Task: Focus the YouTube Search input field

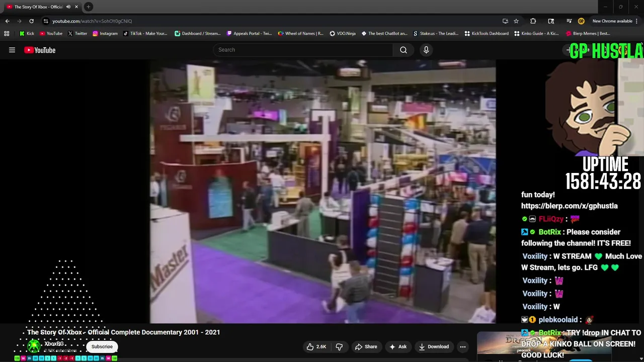Action: point(303,50)
